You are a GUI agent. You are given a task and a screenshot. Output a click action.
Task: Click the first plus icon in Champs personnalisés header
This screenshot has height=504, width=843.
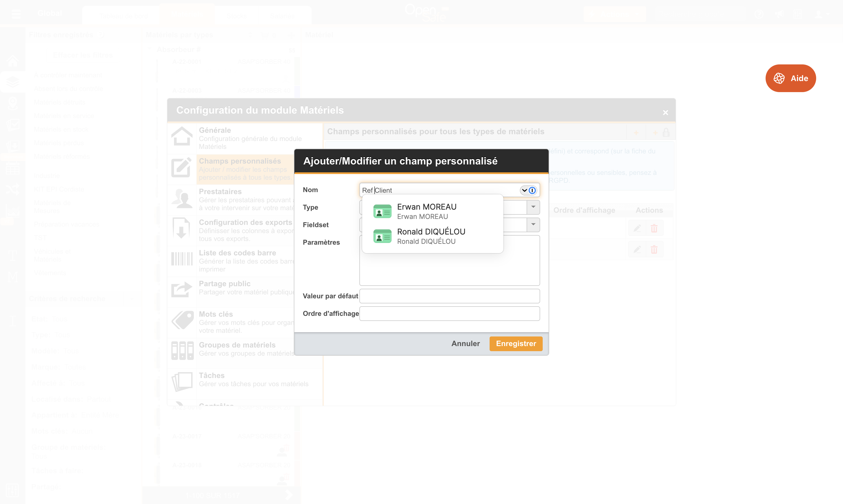(x=636, y=133)
